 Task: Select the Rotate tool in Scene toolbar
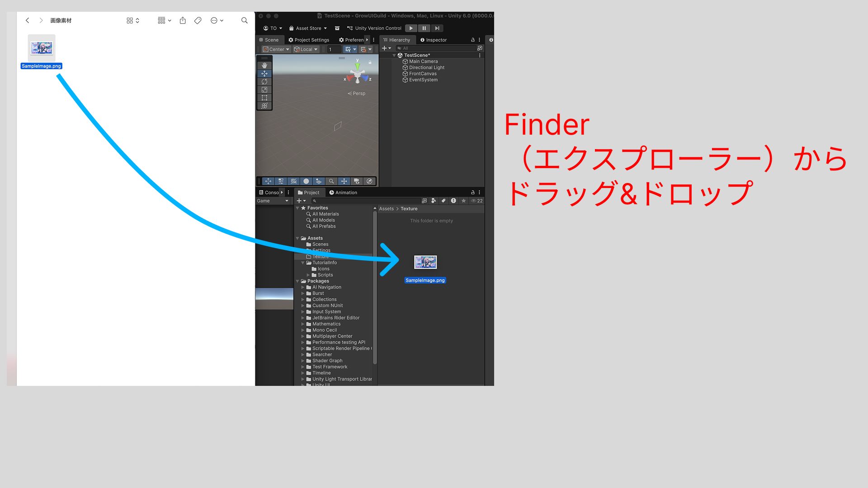[x=264, y=82]
